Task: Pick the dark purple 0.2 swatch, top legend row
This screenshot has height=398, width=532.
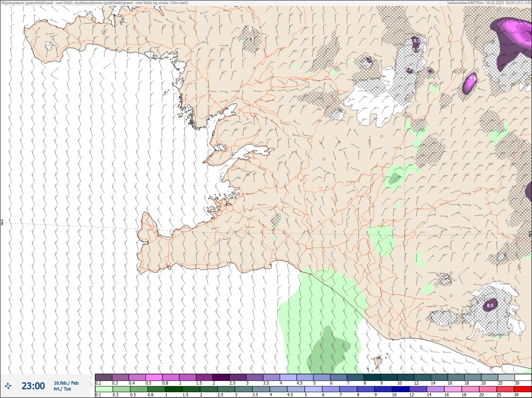Action: (103, 377)
